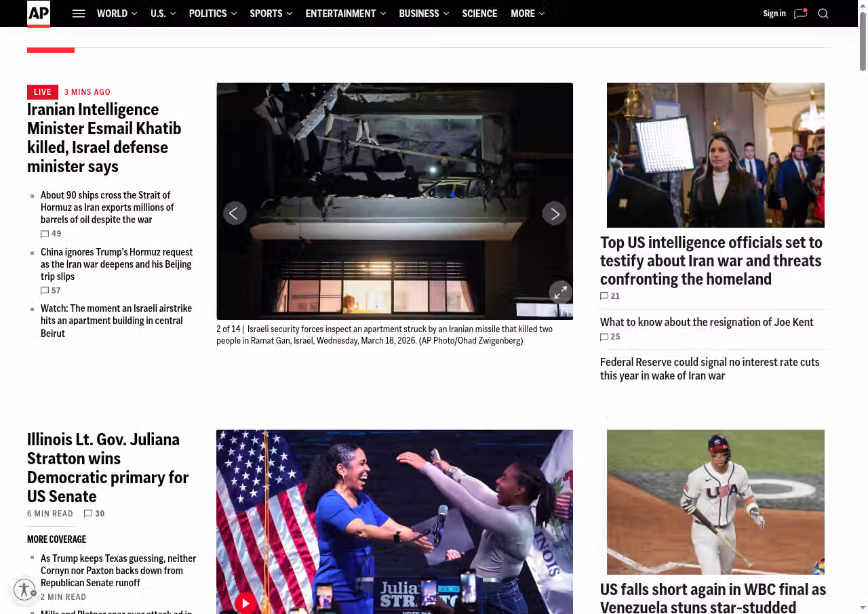The width and height of the screenshot is (868, 614).
Task: Click the AP logo home icon
Action: [39, 14]
